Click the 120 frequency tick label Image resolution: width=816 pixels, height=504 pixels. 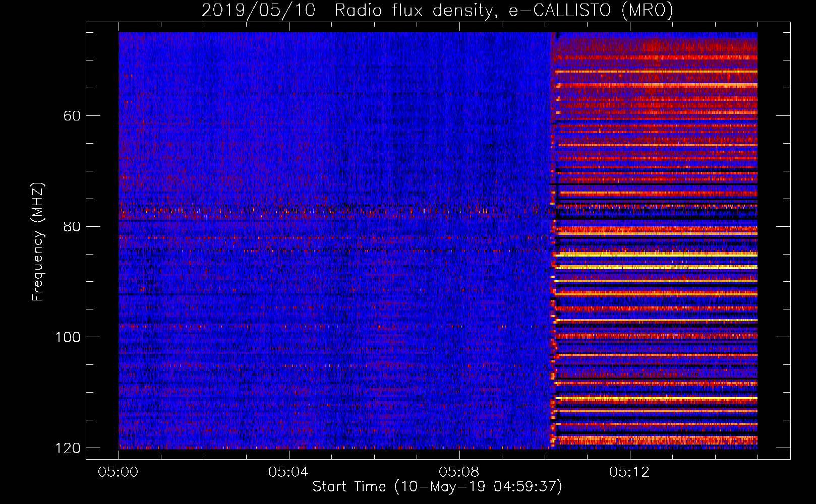point(68,448)
